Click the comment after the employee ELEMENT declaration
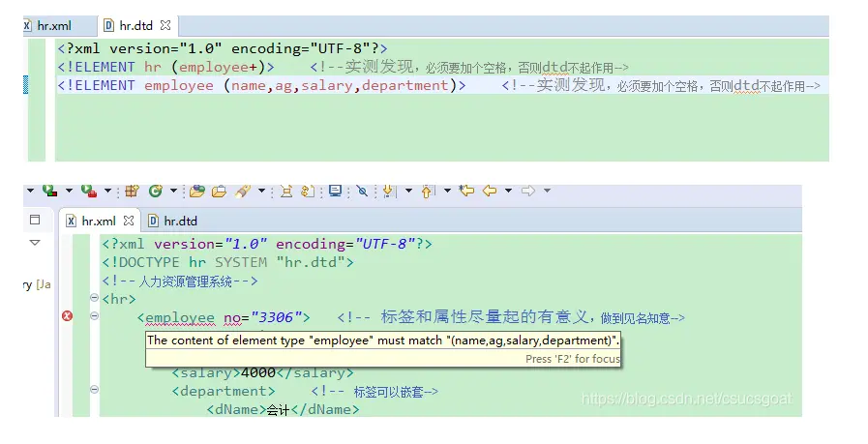Viewport: 868px width, 444px height. (x=661, y=85)
